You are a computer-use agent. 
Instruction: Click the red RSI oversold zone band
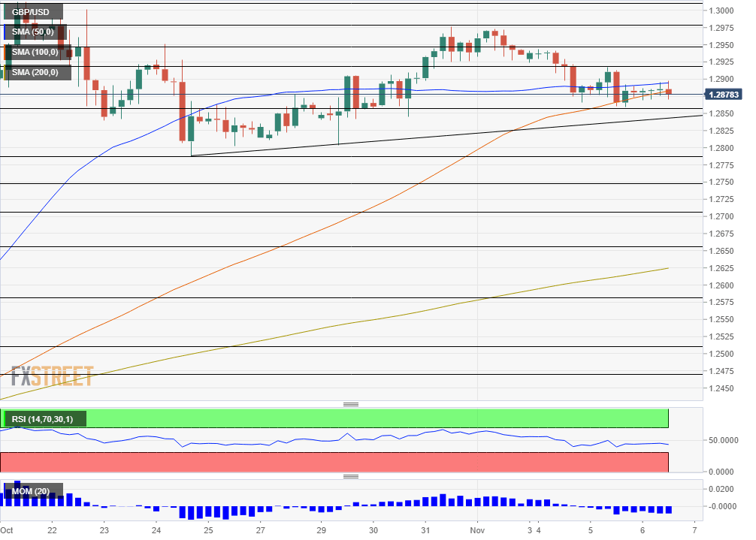(x=334, y=462)
